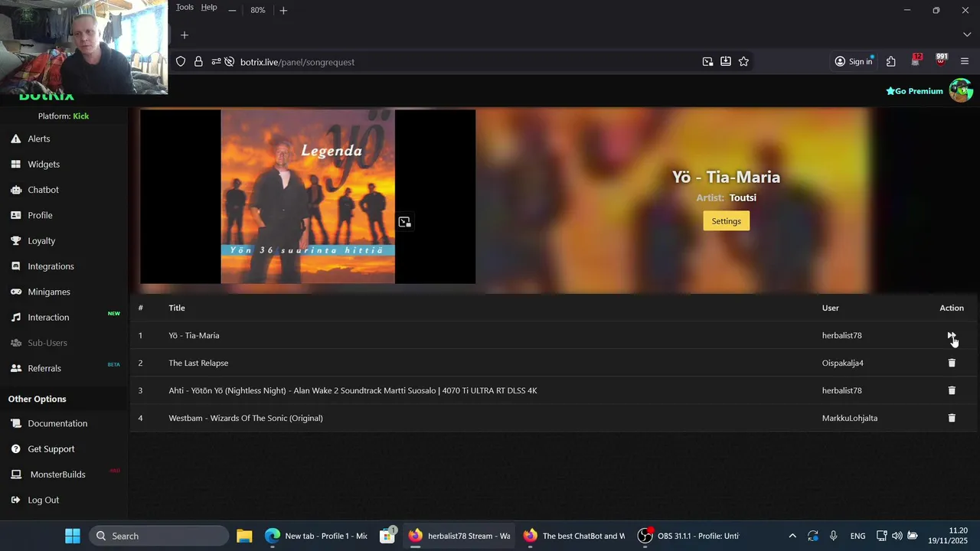Image resolution: width=980 pixels, height=551 pixels.
Task: Click the padlock site security icon
Action: (x=198, y=62)
